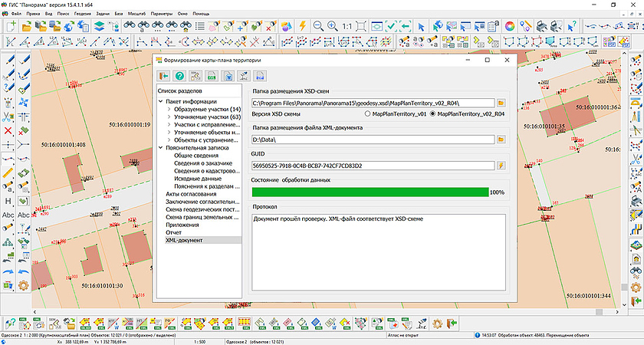Open help with the green question-mark icon
Screen dimensions: 644x345
point(179,75)
